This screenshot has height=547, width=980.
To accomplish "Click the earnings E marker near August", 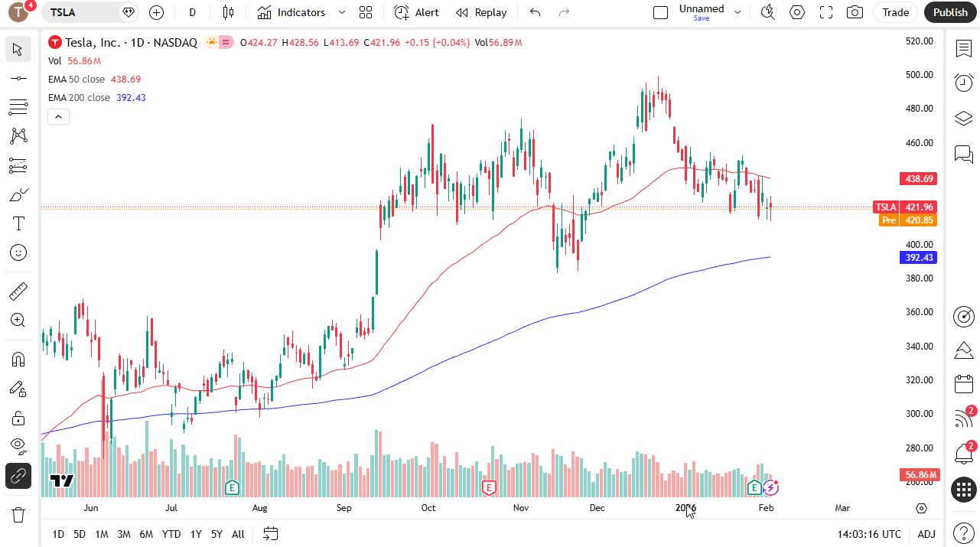I will (x=232, y=487).
